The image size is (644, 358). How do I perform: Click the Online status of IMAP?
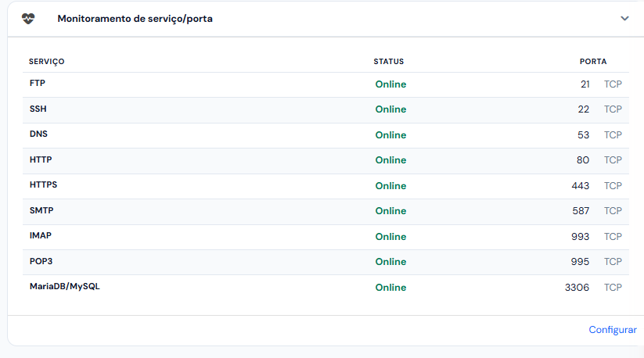[390, 237]
